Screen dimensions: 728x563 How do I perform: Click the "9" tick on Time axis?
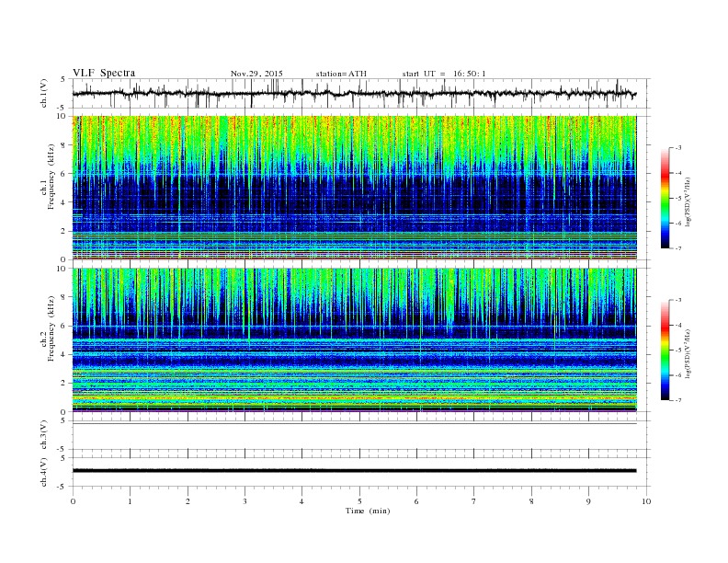point(588,501)
